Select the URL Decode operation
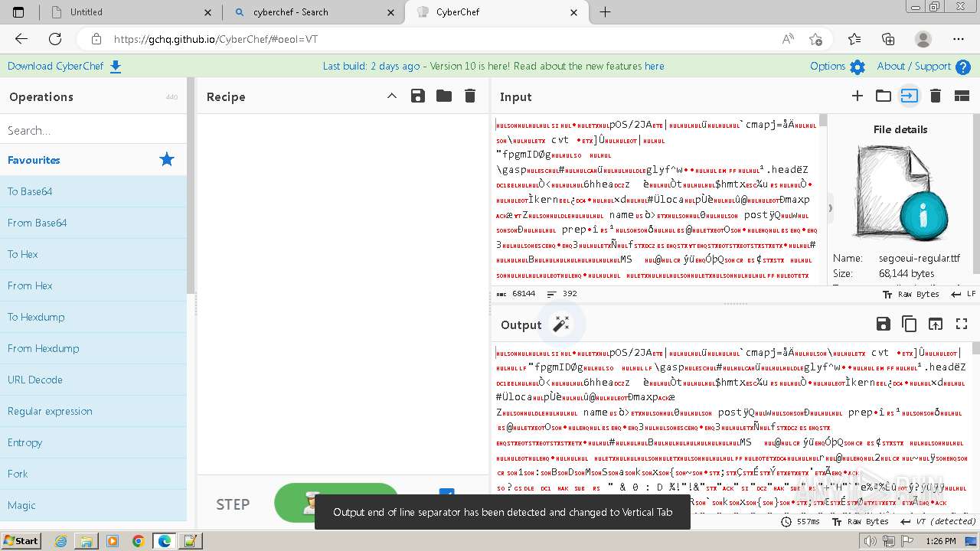980x551 pixels. [x=93, y=380]
